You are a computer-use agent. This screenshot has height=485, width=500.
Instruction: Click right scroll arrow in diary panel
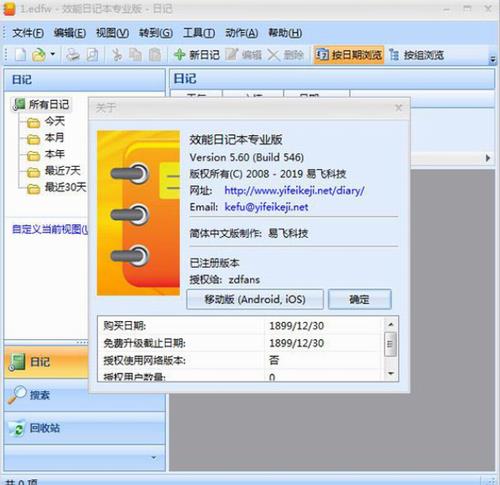[x=488, y=158]
